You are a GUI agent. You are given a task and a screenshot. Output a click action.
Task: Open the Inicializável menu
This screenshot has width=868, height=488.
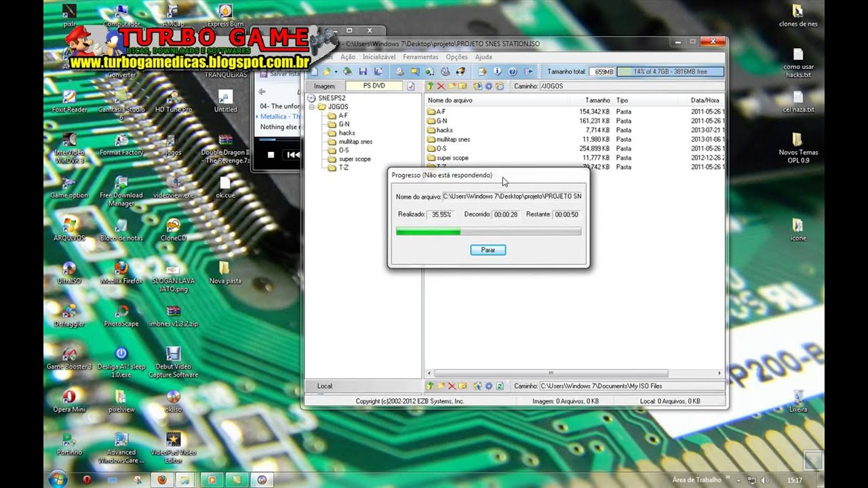(x=379, y=57)
